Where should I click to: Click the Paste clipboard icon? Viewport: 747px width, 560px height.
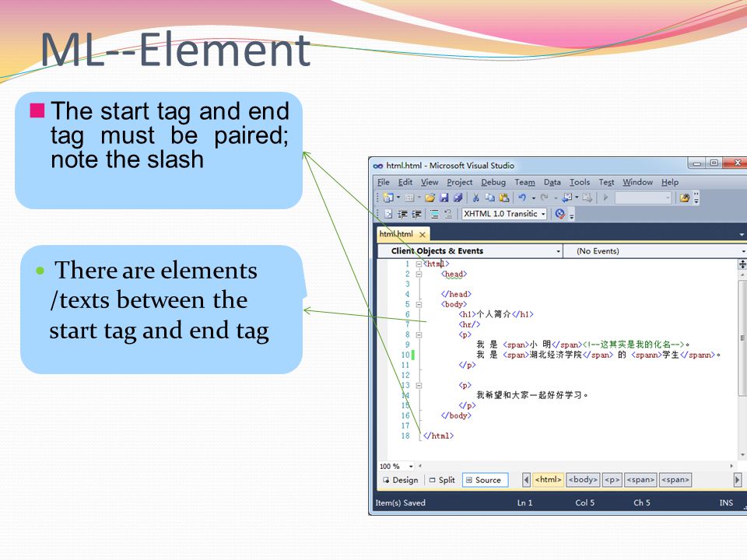pos(504,198)
